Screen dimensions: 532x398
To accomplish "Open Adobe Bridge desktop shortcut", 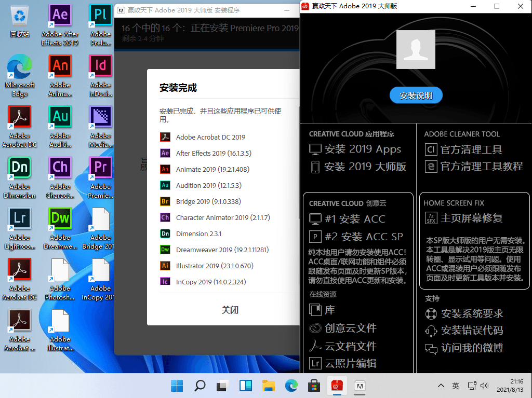I will (98, 228).
